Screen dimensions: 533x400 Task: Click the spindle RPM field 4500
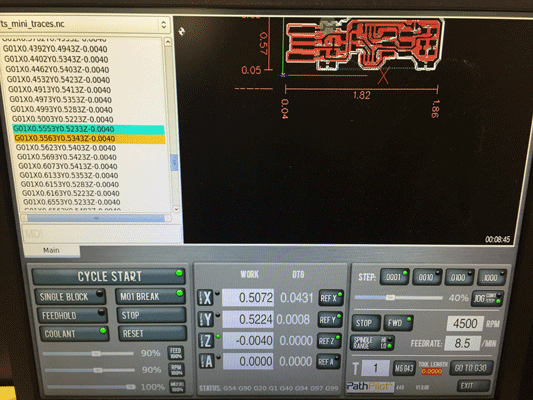[465, 323]
